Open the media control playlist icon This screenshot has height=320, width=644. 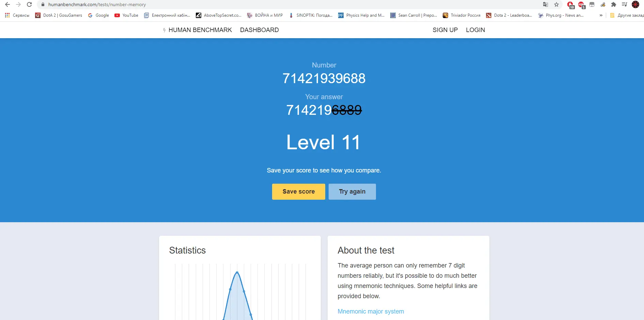click(625, 4)
